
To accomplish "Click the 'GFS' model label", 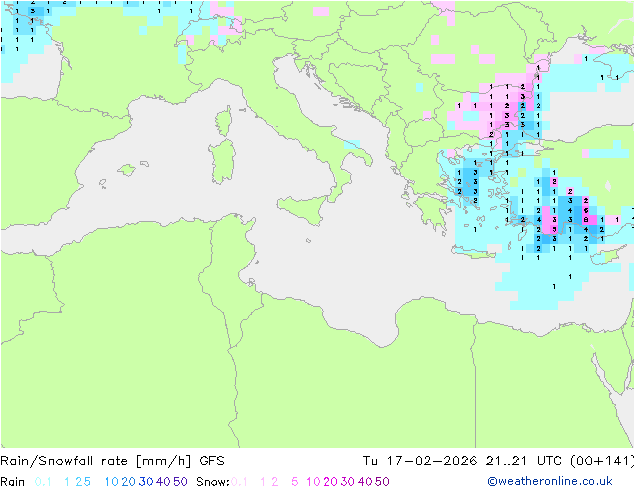I will pyautogui.click(x=212, y=461).
